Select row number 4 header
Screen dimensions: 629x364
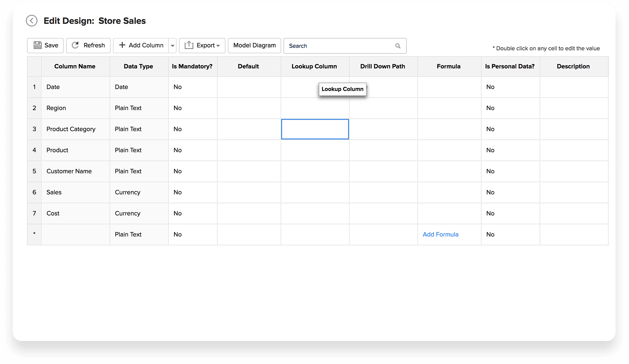coord(34,150)
